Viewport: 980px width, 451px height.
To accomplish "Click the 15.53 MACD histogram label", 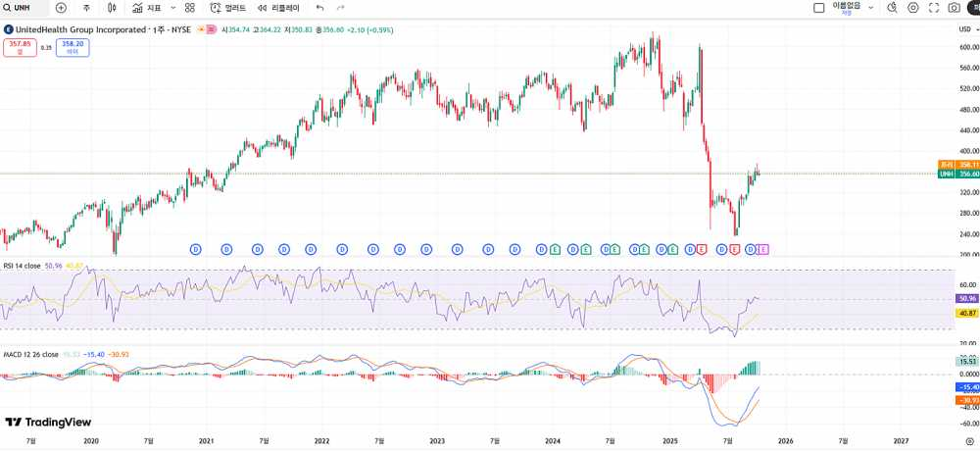I will pos(967,362).
